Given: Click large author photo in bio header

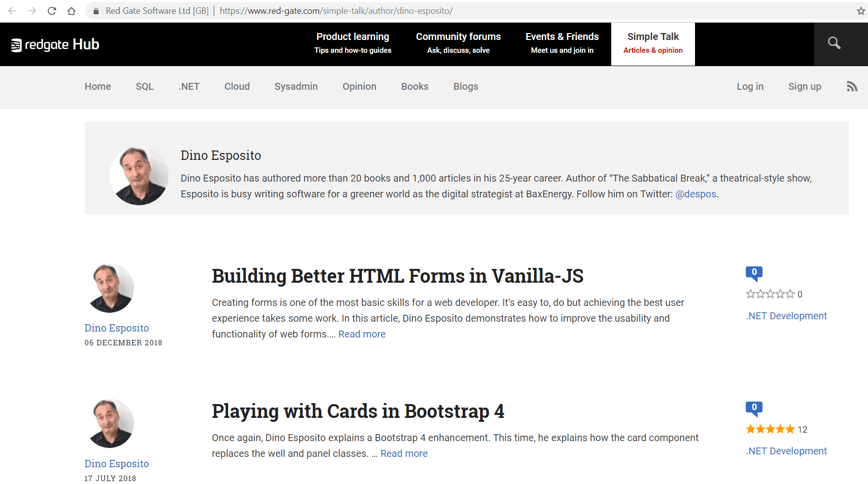Looking at the screenshot, I should pos(139,175).
